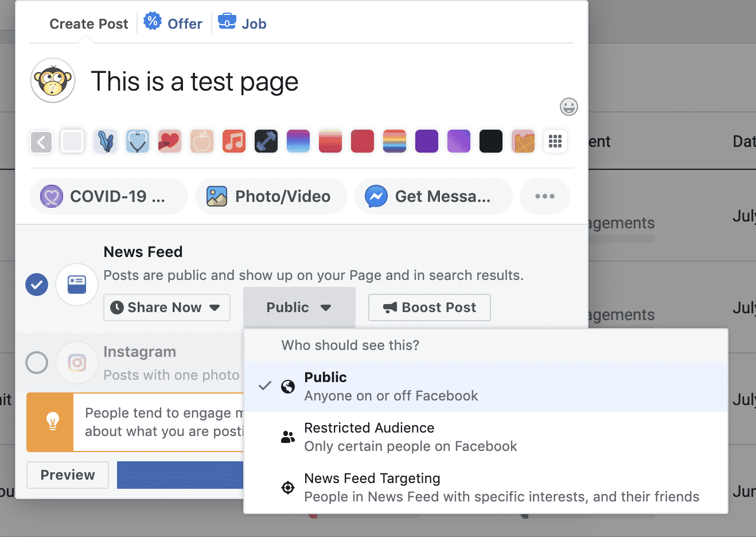Pick the solid black background

pos(491,141)
